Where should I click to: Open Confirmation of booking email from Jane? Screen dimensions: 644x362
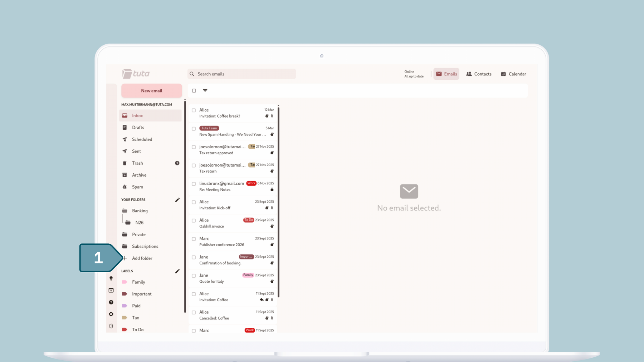pyautogui.click(x=233, y=260)
